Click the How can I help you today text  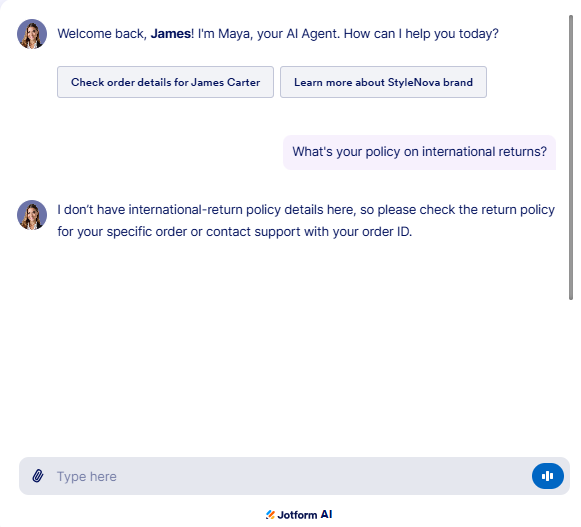click(421, 34)
